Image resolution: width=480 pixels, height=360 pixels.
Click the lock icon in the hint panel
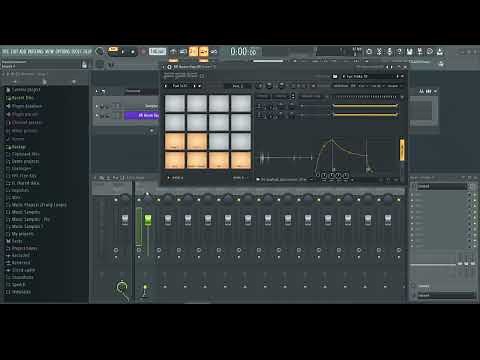point(84,65)
